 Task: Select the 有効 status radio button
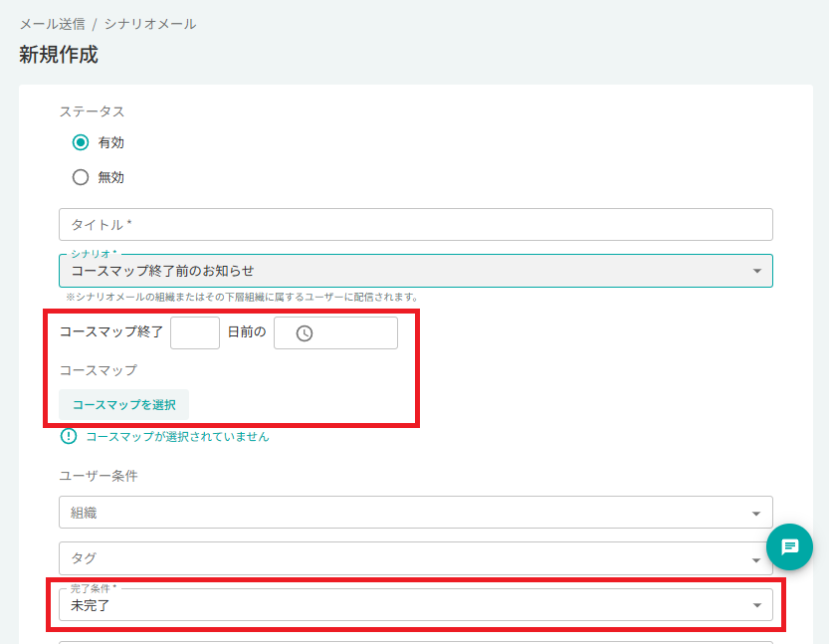click(x=81, y=142)
